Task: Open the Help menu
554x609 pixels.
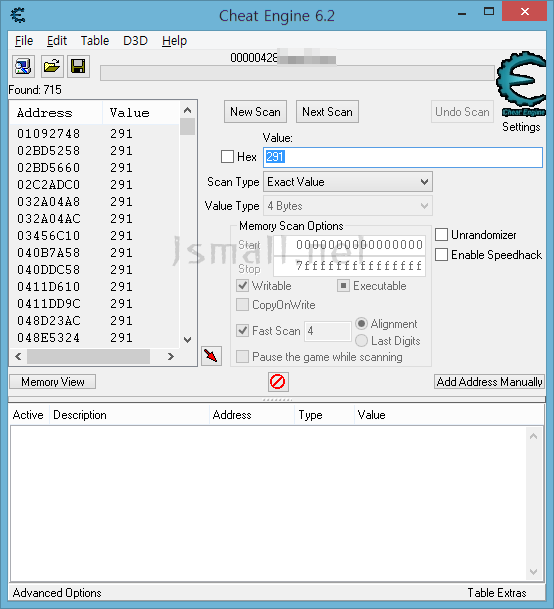Action: (x=174, y=40)
